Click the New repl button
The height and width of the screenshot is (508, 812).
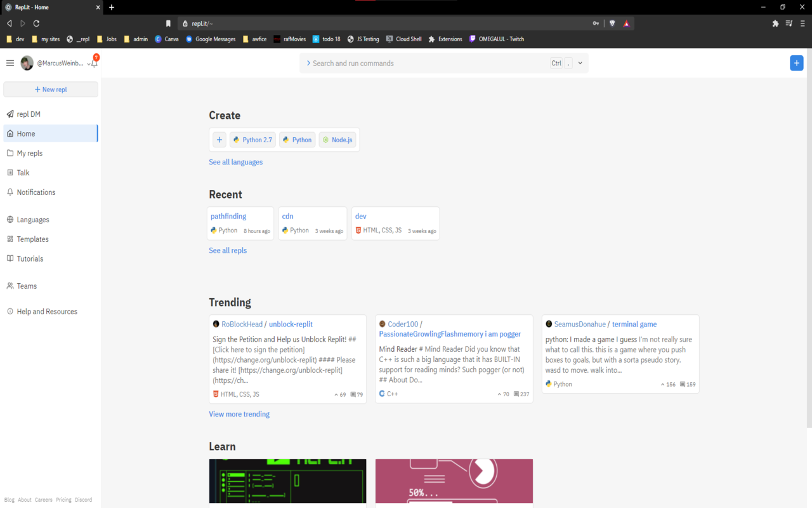coord(50,90)
